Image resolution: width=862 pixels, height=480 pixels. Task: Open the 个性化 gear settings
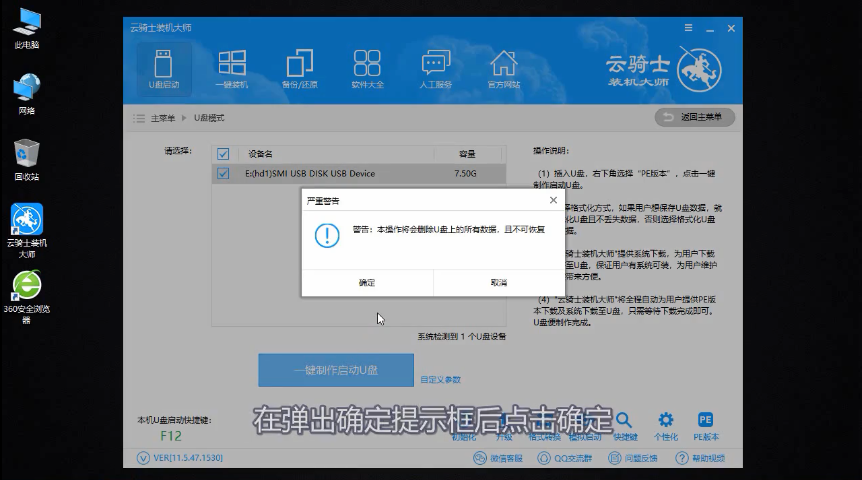coord(666,426)
